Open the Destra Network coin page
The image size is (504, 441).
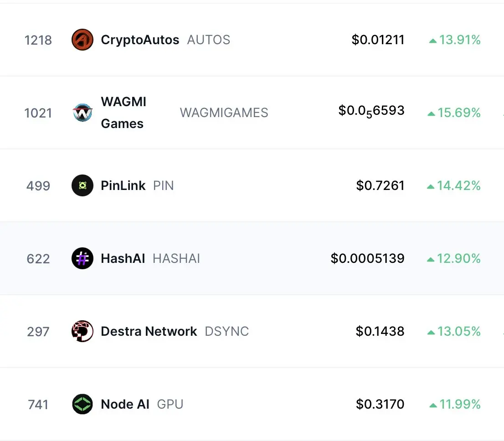[149, 331]
